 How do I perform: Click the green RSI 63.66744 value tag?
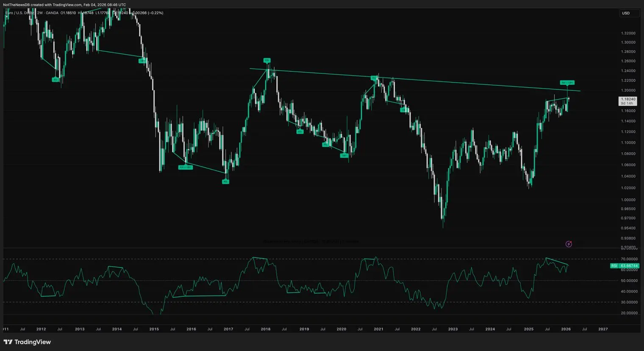[x=625, y=266]
